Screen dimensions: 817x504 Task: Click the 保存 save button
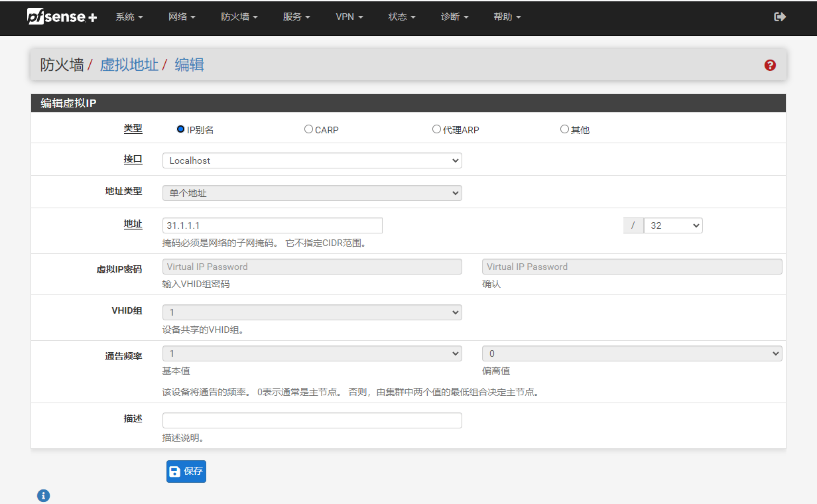[186, 472]
